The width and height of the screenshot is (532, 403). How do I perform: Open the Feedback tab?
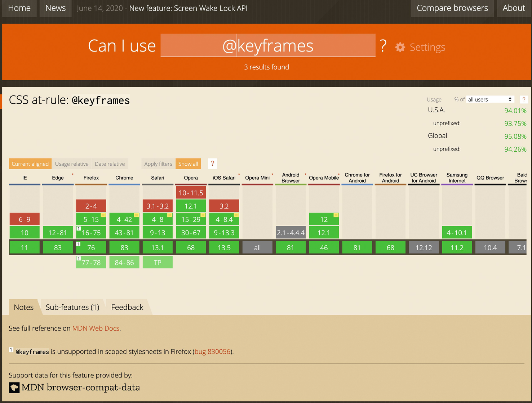127,307
